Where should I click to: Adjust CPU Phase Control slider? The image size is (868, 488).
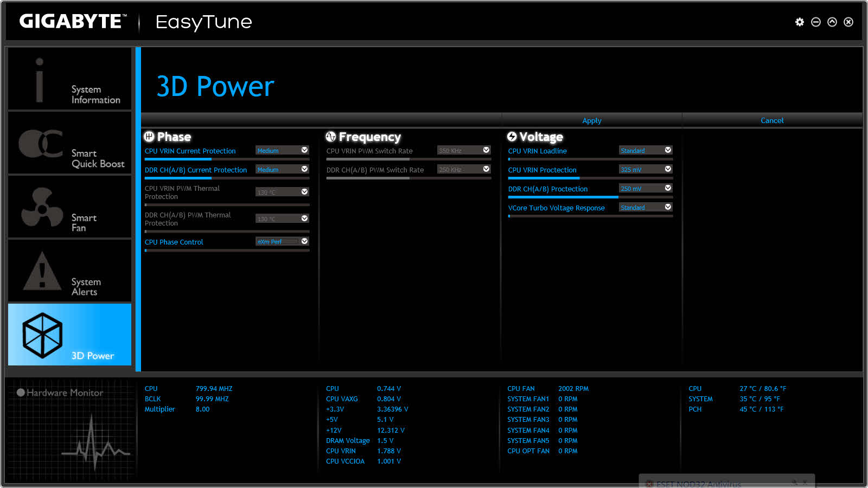227,250
